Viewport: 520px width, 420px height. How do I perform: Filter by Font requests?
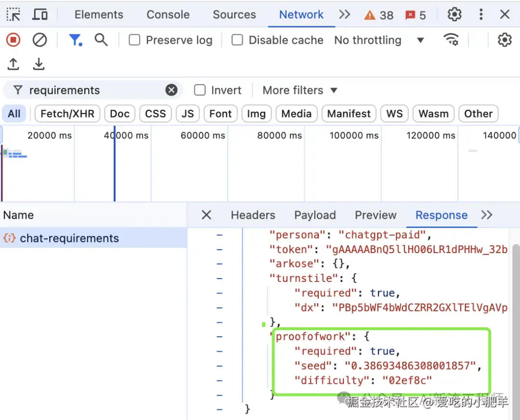tap(221, 114)
